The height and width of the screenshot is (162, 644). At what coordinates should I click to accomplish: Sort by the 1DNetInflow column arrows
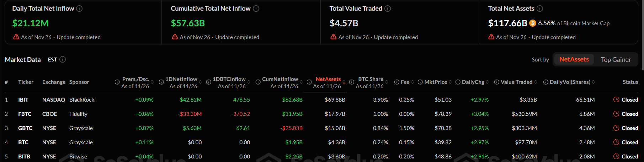click(201, 82)
